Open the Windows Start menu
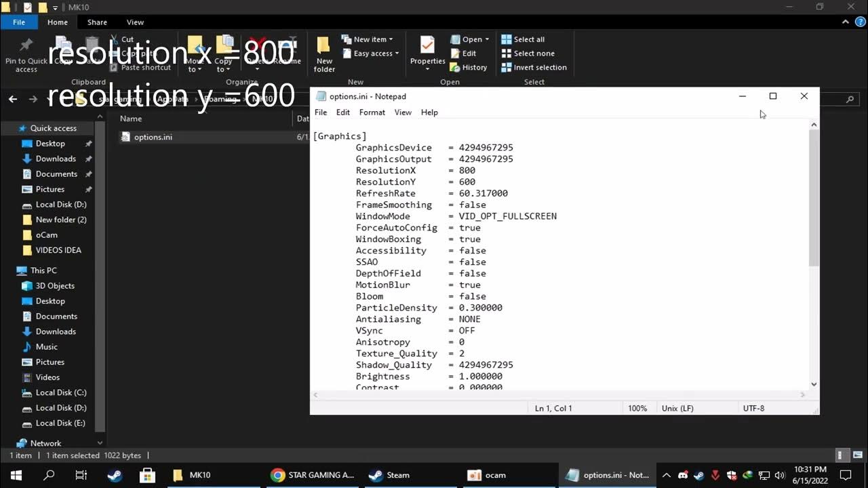Screen dimensions: 868x488 click(16, 475)
